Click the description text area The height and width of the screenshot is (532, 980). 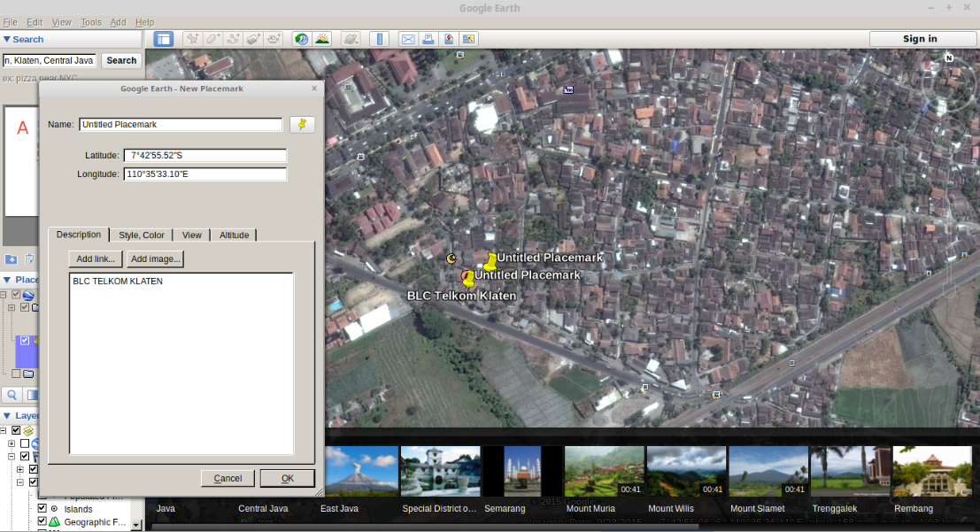pos(181,363)
